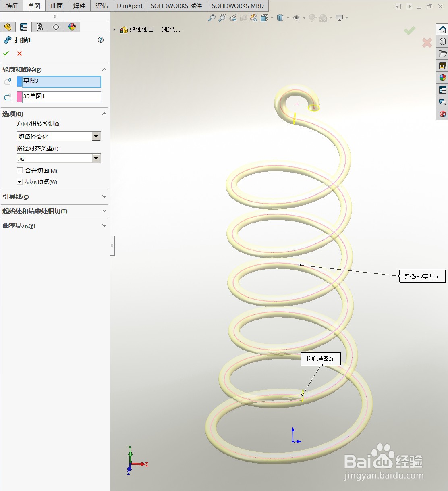Image resolution: width=448 pixels, height=491 pixels.
Task: Click the Hide/Show Items eye icon
Action: (x=297, y=18)
